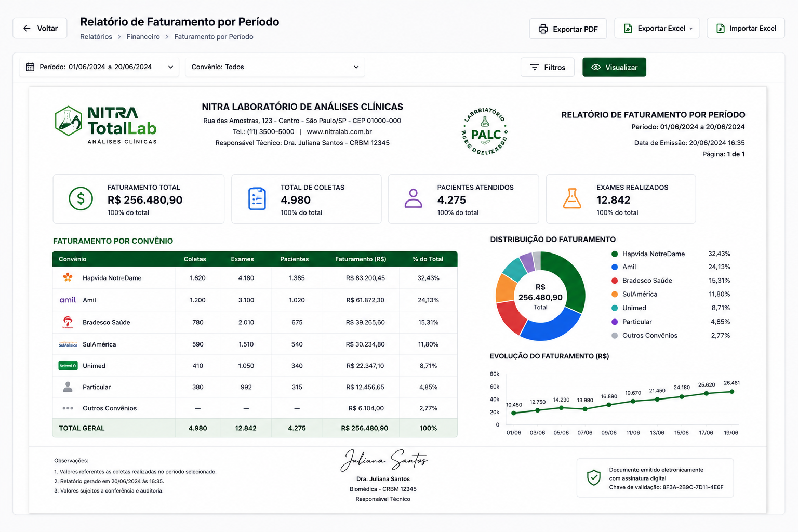Click the Exportar Excel file icon

pyautogui.click(x=628, y=29)
